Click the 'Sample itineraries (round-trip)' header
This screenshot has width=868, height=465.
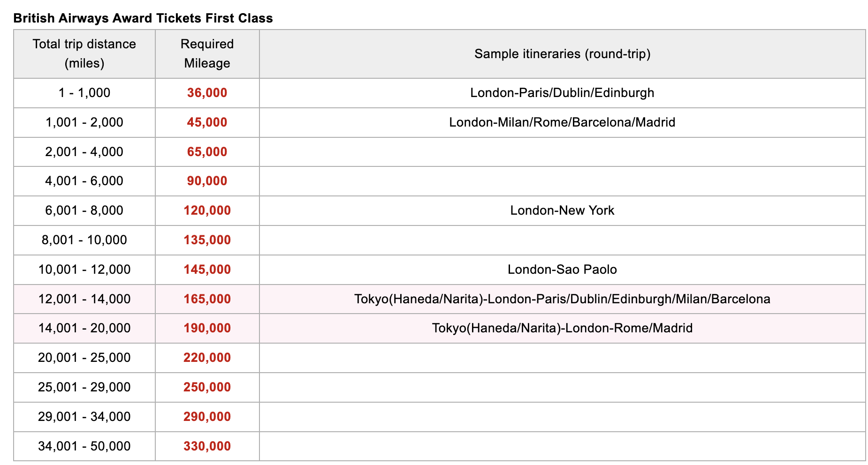563,54
